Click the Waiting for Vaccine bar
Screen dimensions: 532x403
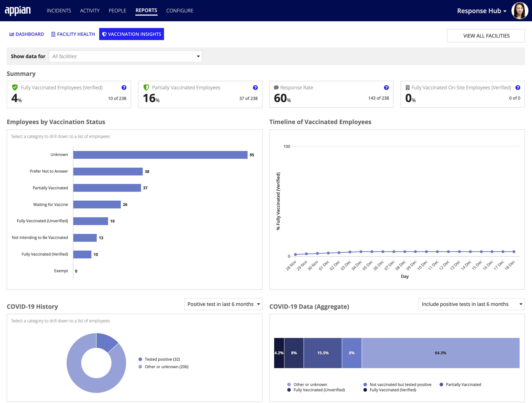pyautogui.click(x=97, y=204)
